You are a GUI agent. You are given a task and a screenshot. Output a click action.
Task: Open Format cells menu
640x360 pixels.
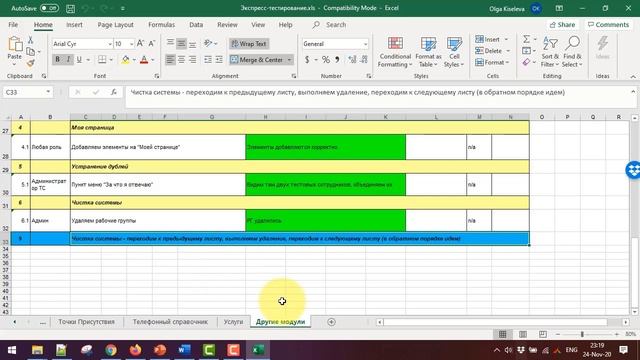492,62
